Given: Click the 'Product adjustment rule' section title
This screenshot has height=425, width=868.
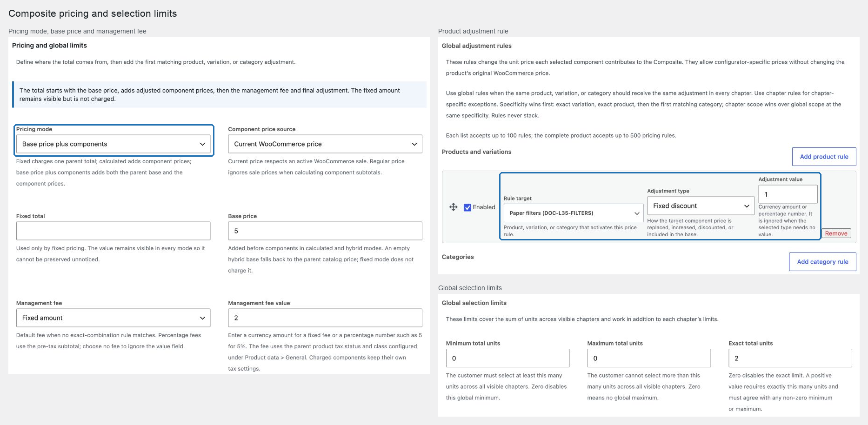Looking at the screenshot, I should [473, 31].
